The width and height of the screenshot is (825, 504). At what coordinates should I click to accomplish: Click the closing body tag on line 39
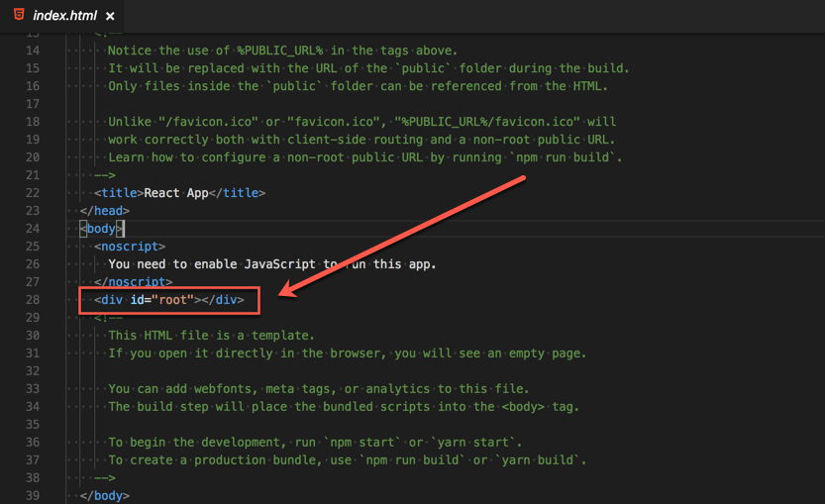(x=105, y=495)
